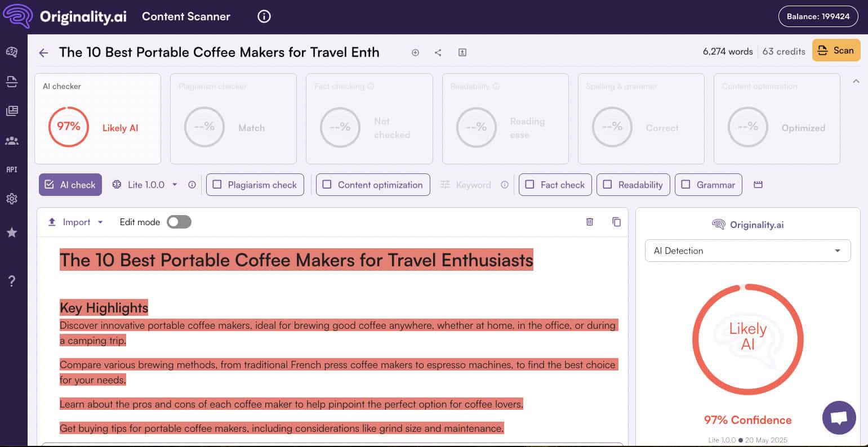Click the Scan button
868x447 pixels.
[836, 50]
